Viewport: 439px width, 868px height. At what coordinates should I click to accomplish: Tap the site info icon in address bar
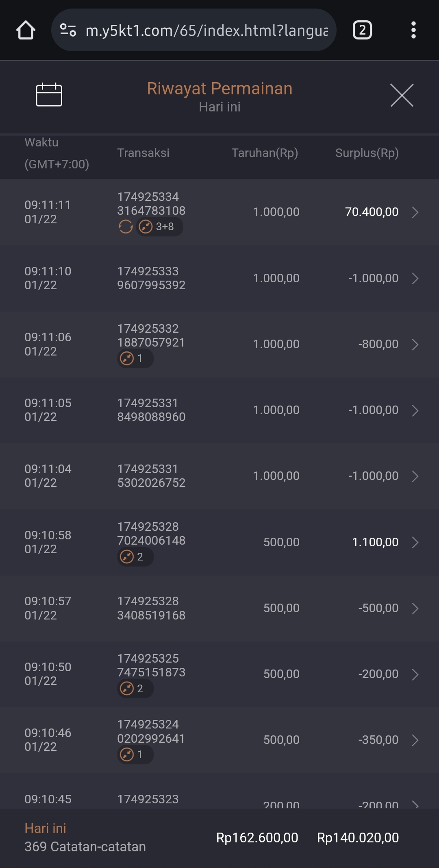click(68, 30)
